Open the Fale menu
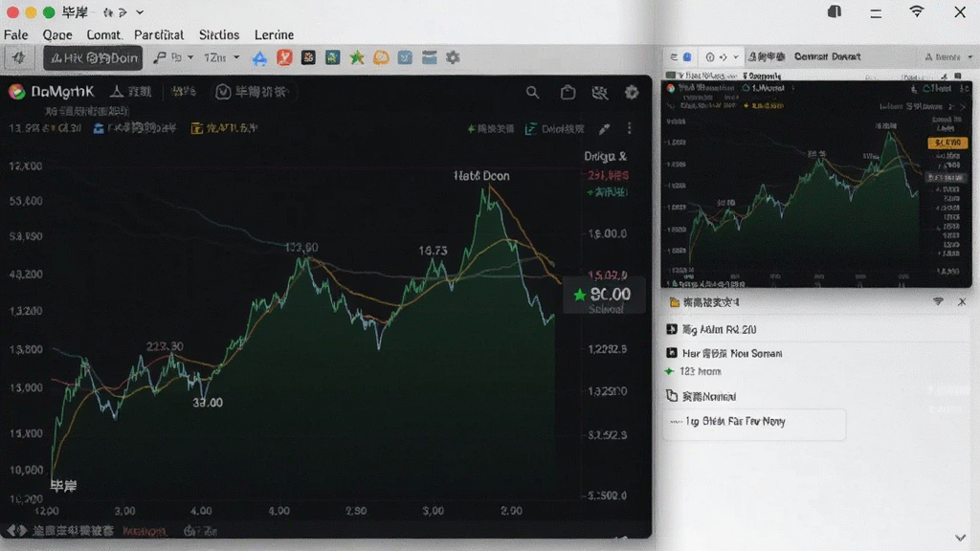 point(15,35)
